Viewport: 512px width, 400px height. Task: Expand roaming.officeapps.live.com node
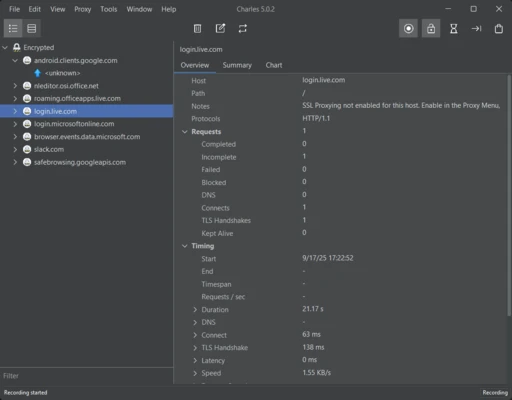tap(15, 98)
